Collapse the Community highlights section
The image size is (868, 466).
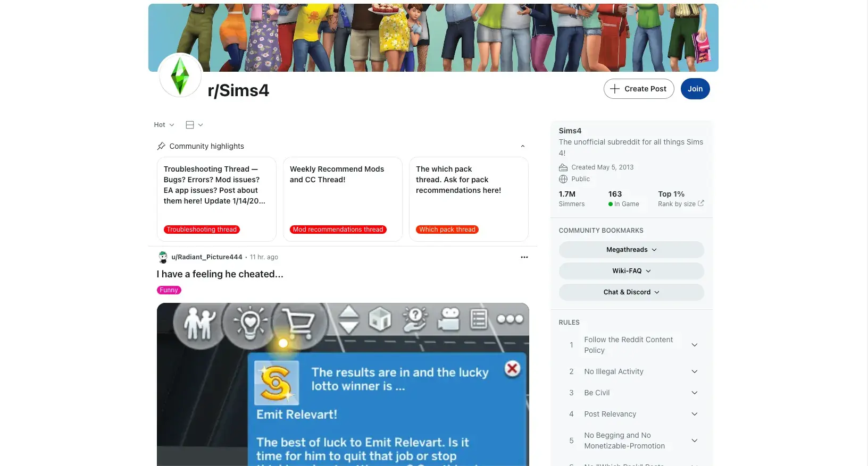(522, 146)
